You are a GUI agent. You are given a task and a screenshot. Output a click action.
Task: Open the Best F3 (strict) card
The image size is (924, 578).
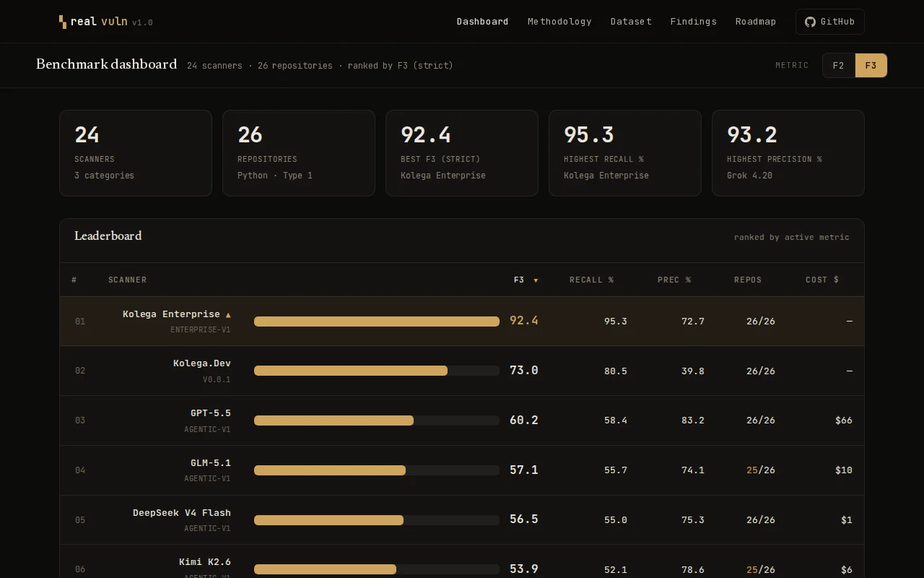coord(462,153)
